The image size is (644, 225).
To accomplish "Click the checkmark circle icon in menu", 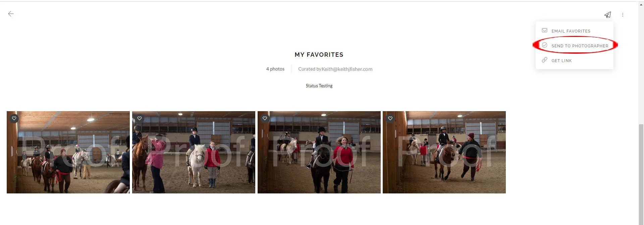I will coord(544,45).
